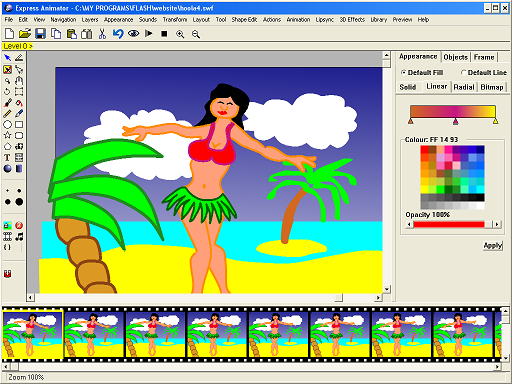Select the Star shape tool
512x384 pixels.
[x=7, y=135]
